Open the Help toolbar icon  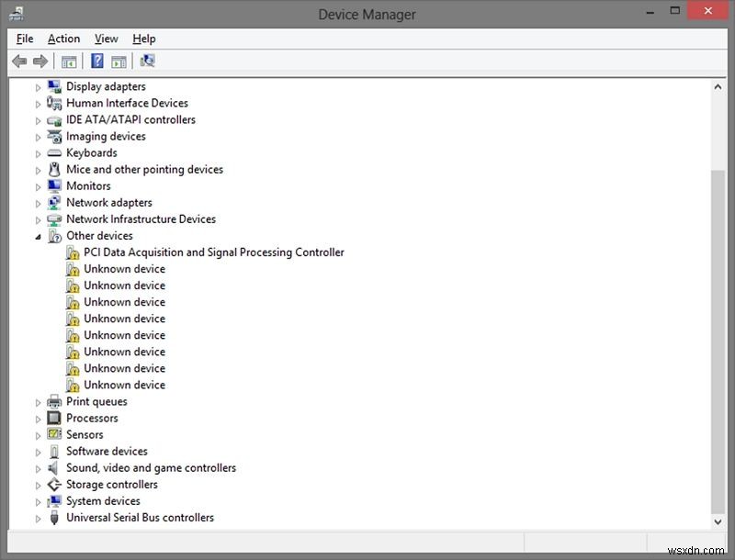click(x=96, y=61)
